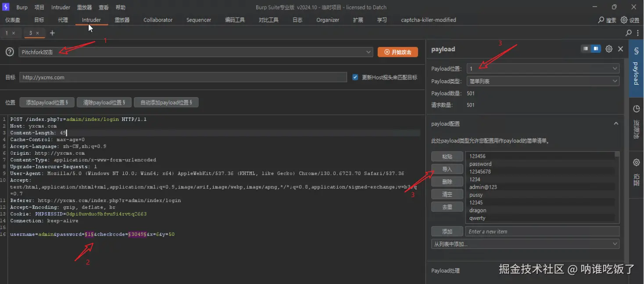Close the payload side panel with X

coord(620,49)
